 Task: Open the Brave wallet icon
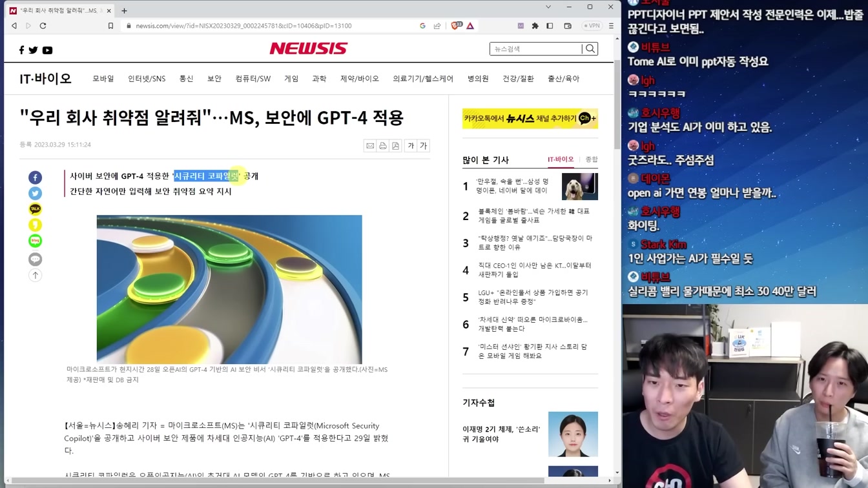pos(568,26)
